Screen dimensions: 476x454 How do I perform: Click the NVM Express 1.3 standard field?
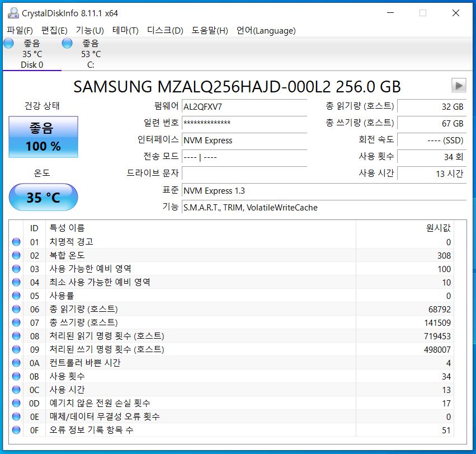coord(324,191)
